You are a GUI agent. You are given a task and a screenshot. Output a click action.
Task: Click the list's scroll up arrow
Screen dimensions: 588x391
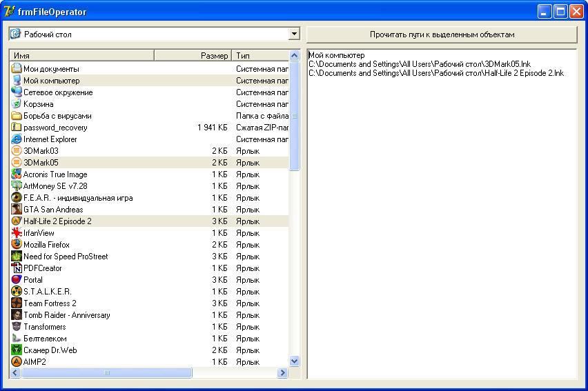(x=295, y=55)
